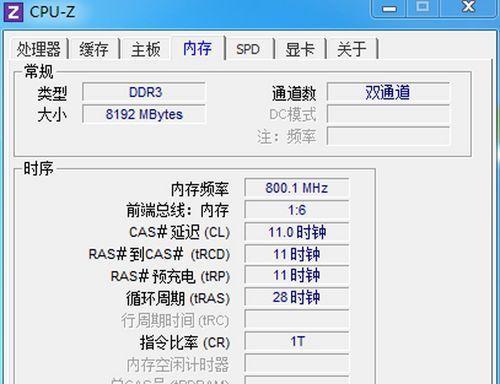Click the CPU-Z logo icon in title bar
The height and width of the screenshot is (384, 500).
click(x=13, y=11)
